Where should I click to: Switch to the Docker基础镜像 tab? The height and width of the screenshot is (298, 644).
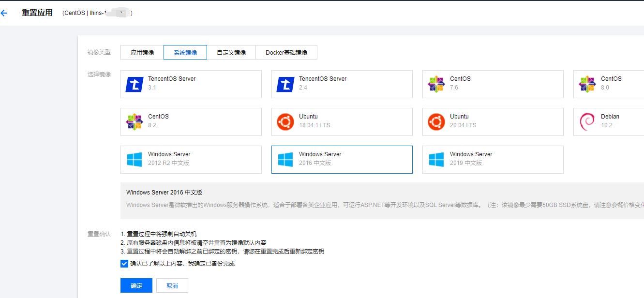[286, 52]
